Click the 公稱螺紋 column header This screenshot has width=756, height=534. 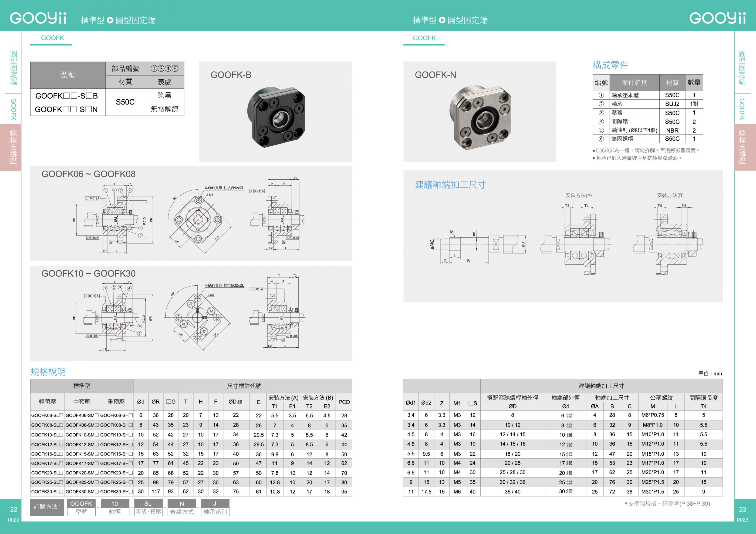click(x=661, y=398)
